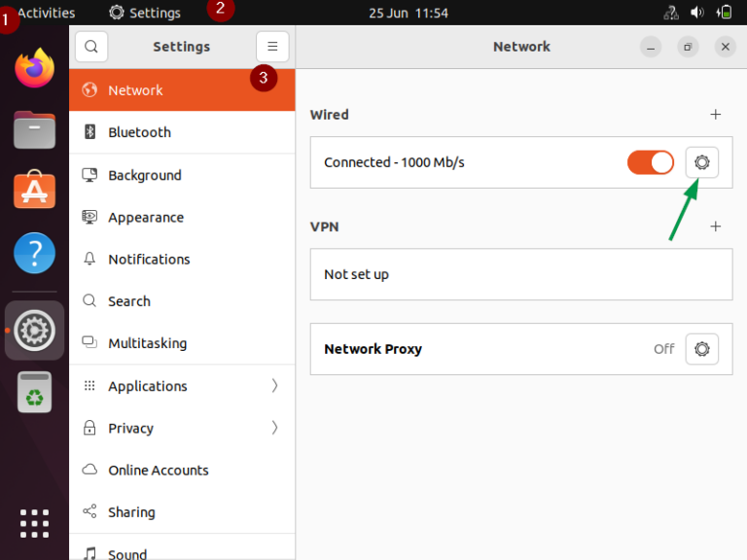
Task: Click the battery tray icon
Action: [724, 13]
